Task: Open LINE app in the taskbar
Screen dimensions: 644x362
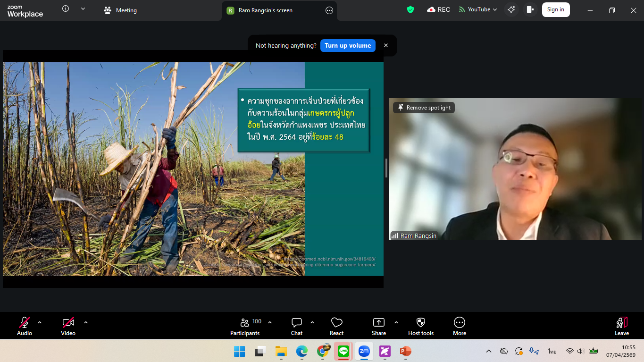Action: 343,351
